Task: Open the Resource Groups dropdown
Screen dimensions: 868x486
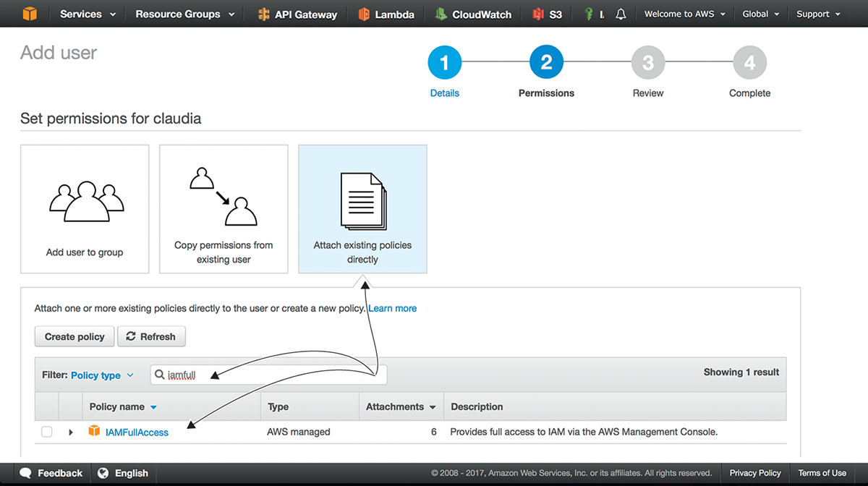Action: coord(184,14)
